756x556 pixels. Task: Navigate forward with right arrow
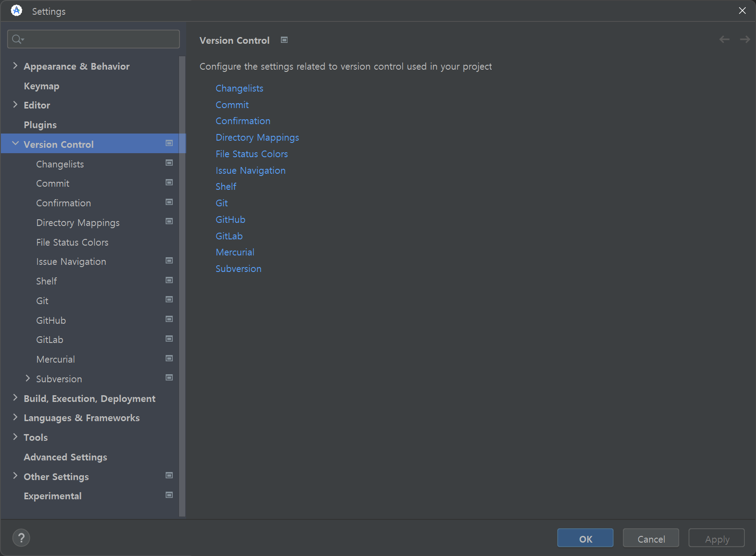pos(745,40)
